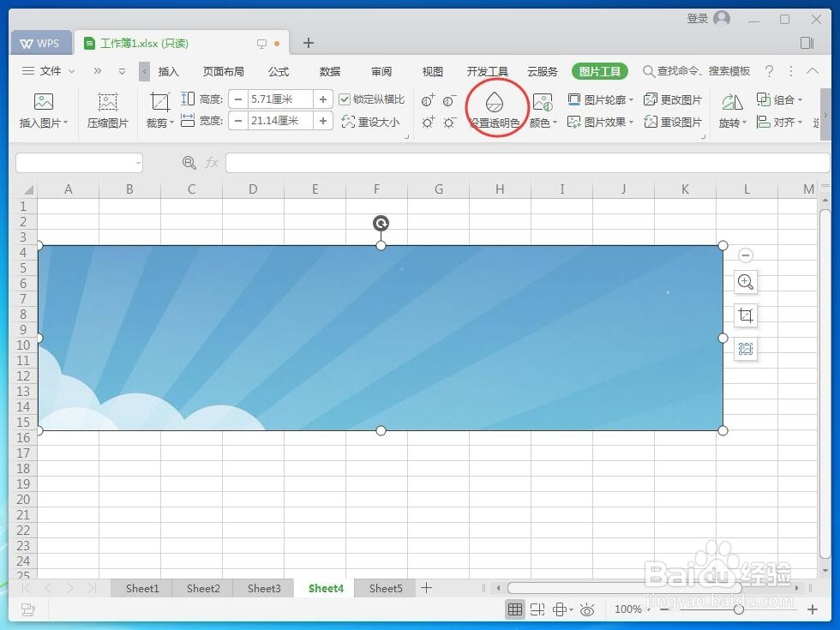This screenshot has height=630, width=840.
Task: Click the Change Picture icon
Action: coord(674,99)
